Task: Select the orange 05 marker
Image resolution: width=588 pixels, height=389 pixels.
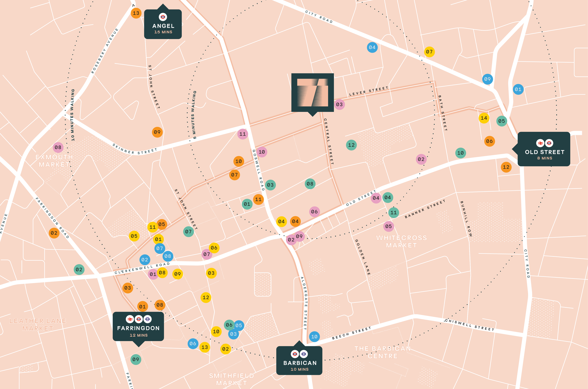Action: (x=162, y=224)
